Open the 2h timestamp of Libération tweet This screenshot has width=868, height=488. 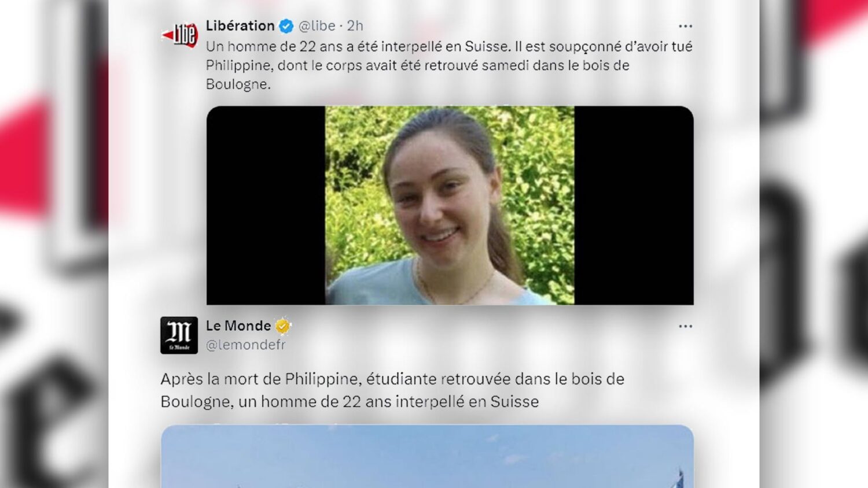[x=355, y=26]
